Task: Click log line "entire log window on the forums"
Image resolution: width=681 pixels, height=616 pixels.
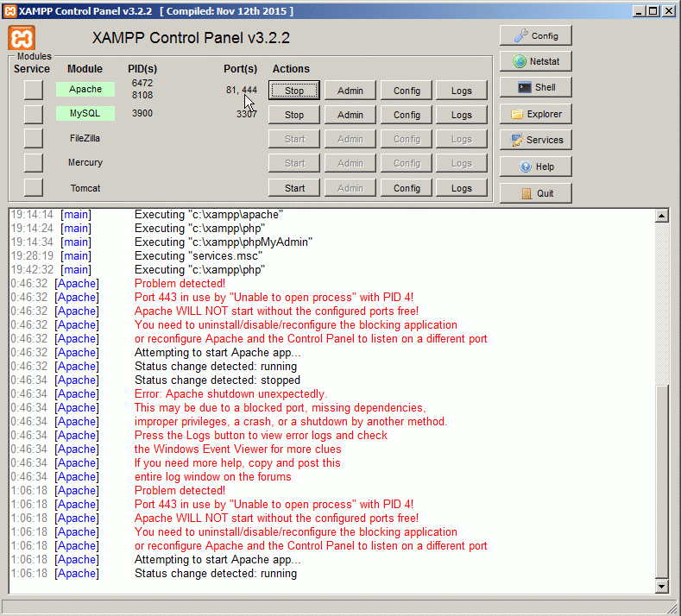Action: (213, 476)
